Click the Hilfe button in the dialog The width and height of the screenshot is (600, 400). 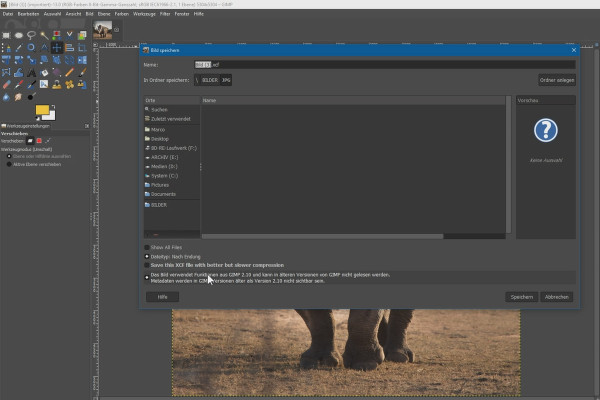(163, 297)
